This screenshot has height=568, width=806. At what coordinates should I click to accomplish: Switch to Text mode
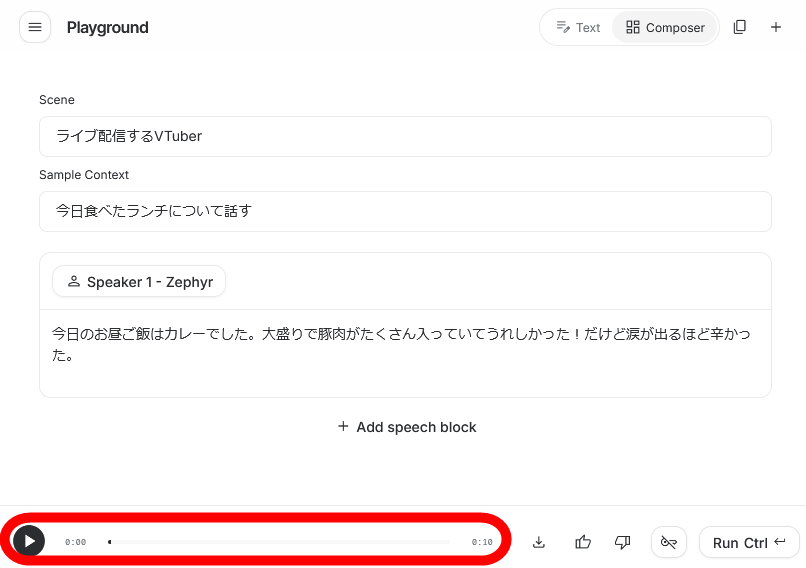tap(578, 27)
